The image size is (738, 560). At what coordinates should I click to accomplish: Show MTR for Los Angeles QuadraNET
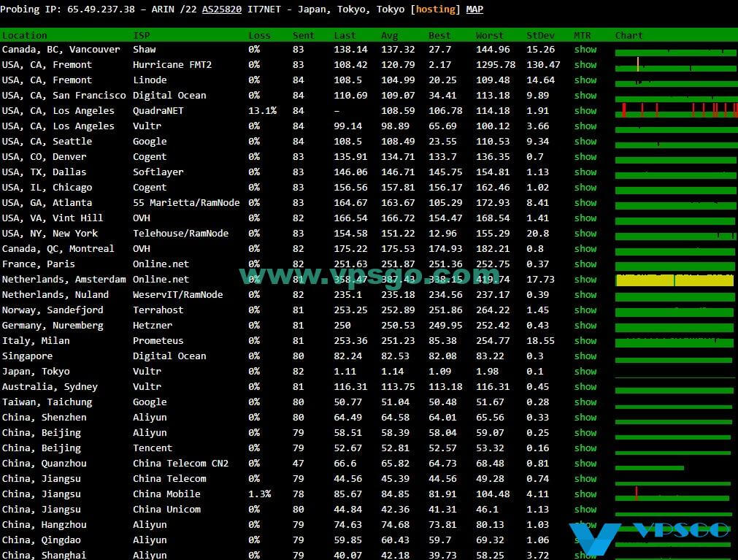tap(585, 110)
